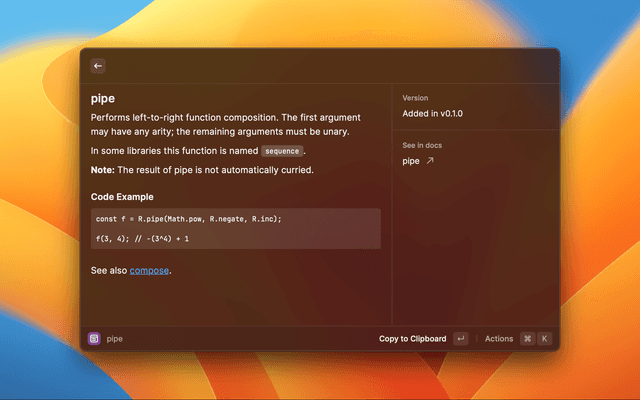Viewport: 640px width, 400px height.
Task: Click Copy to Clipboard
Action: coord(413,339)
